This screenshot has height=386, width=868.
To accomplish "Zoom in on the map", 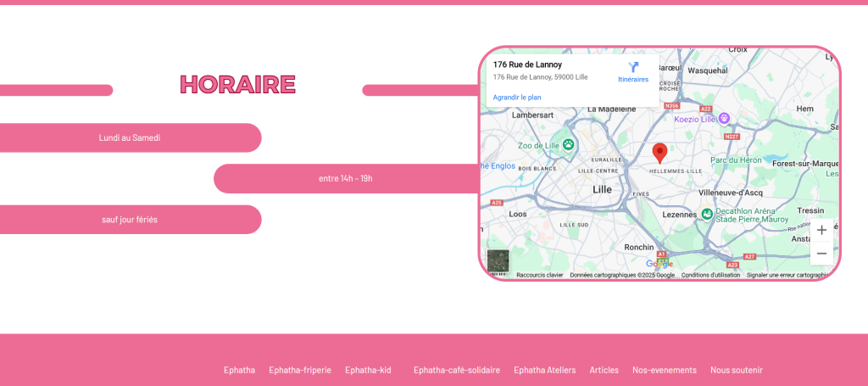I will pyautogui.click(x=821, y=230).
